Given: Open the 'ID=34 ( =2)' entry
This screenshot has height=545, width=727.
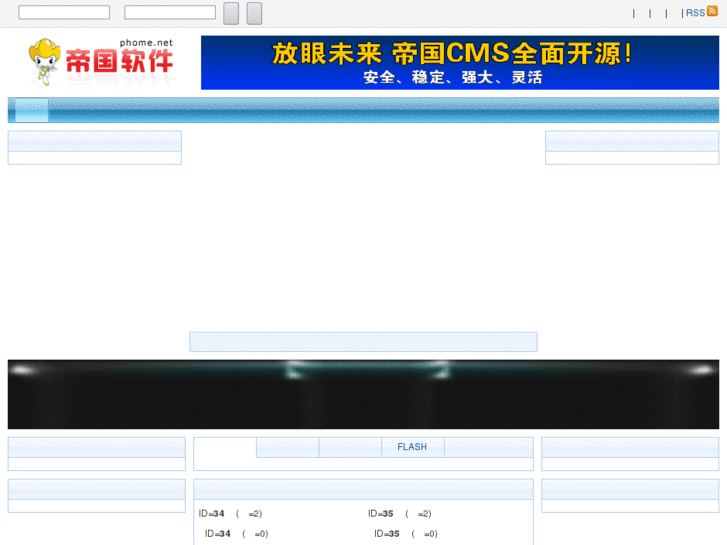Looking at the screenshot, I should click(x=230, y=513).
